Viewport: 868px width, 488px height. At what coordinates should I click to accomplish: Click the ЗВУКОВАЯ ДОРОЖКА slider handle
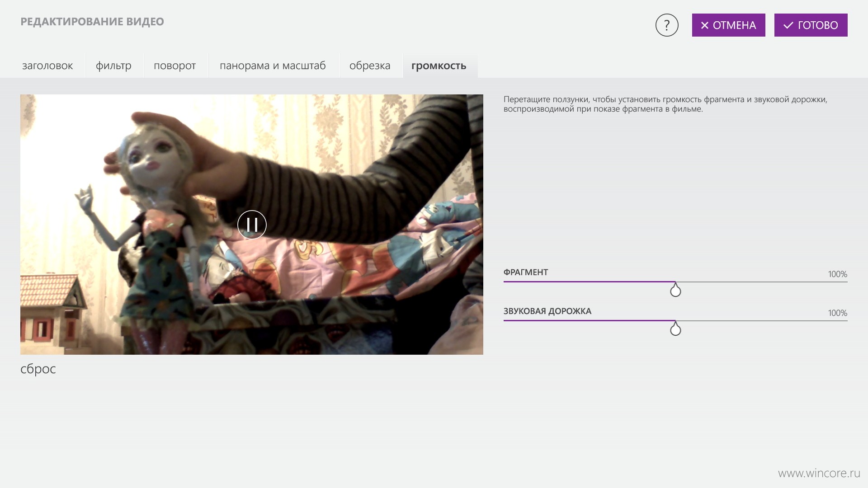[675, 328]
